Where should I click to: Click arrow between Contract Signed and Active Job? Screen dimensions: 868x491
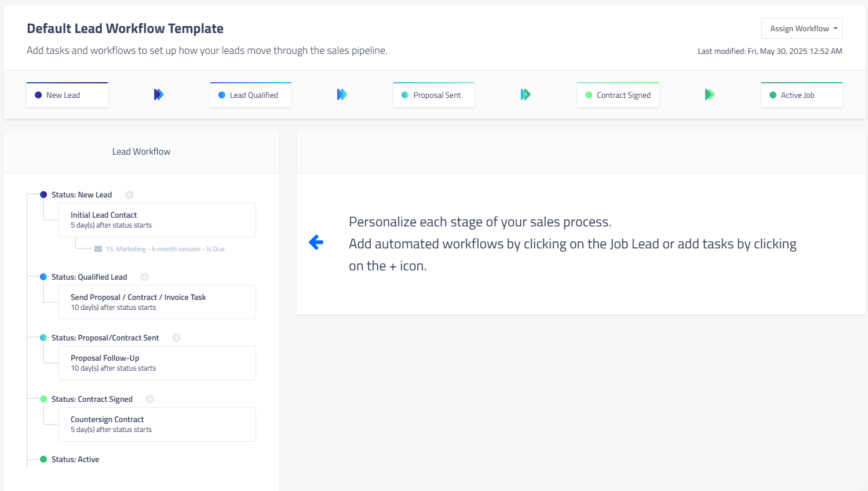tap(710, 94)
